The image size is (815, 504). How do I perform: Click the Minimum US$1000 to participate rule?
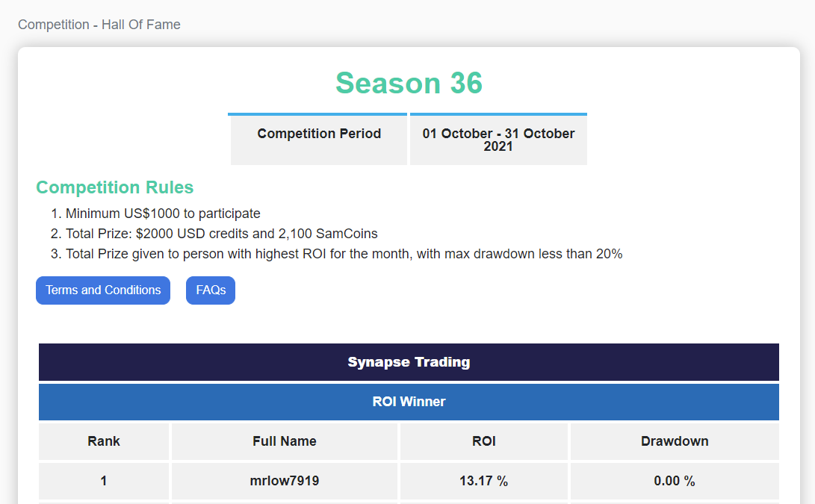(x=163, y=214)
